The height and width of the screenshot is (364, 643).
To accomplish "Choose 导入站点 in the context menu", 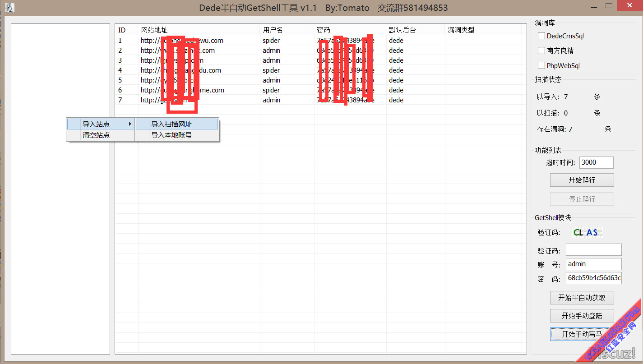I will (101, 124).
